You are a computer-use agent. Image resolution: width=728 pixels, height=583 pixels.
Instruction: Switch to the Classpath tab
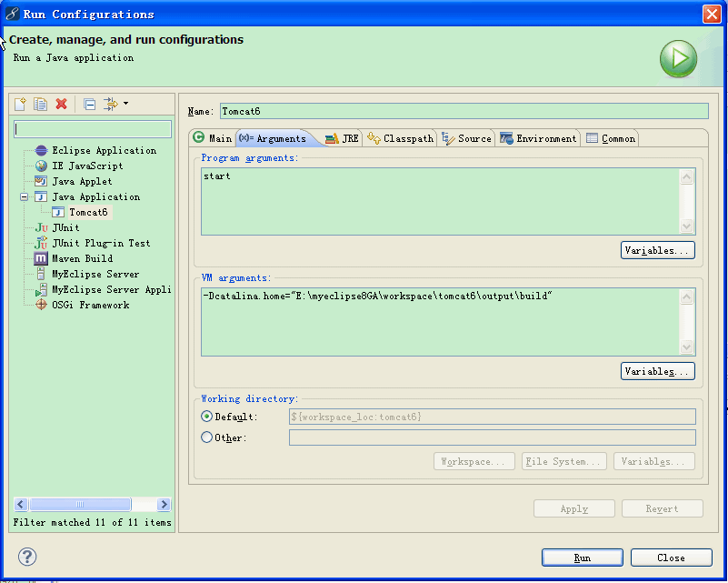[x=400, y=138]
